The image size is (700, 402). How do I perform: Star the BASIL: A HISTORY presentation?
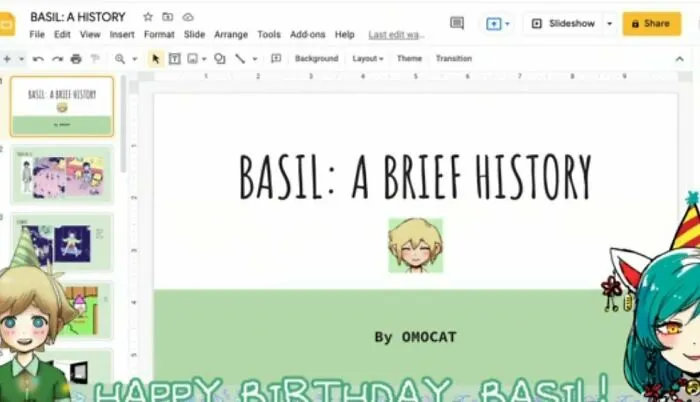coord(148,17)
